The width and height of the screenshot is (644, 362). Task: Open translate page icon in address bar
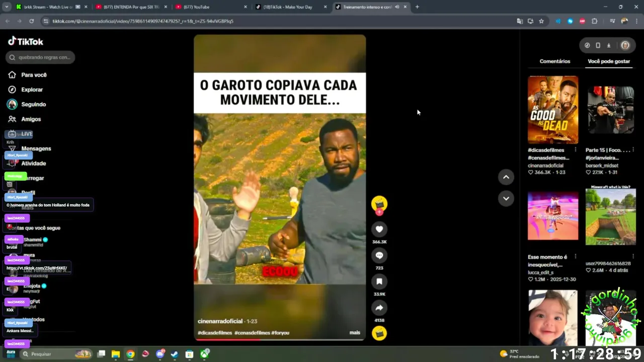520,21
